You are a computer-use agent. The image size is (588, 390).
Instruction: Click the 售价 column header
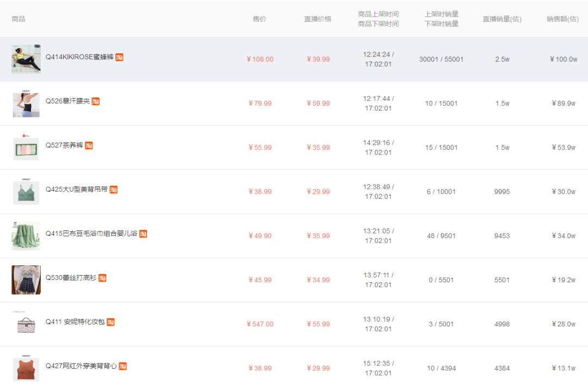(x=260, y=19)
